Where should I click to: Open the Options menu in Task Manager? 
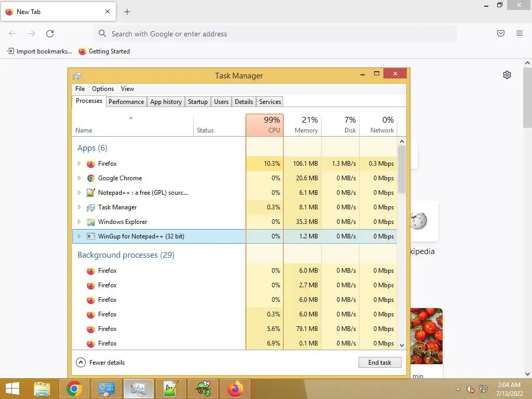point(103,89)
